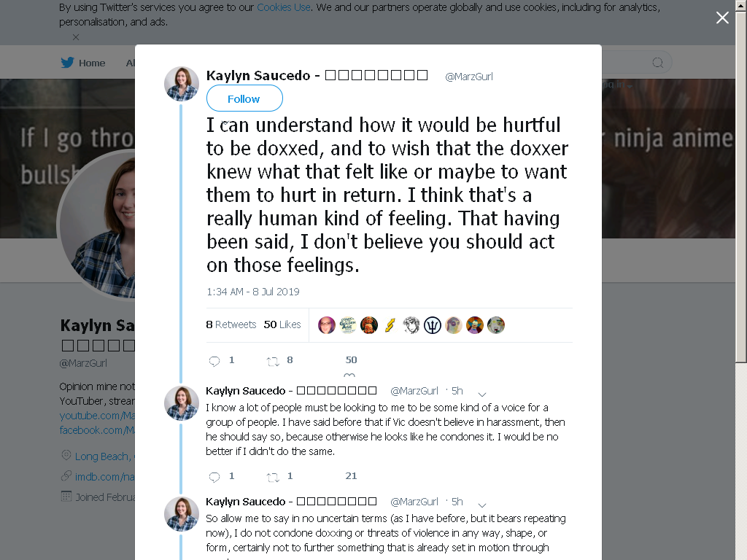
Task: Expand options chevron on second tweet
Action: [x=481, y=394]
